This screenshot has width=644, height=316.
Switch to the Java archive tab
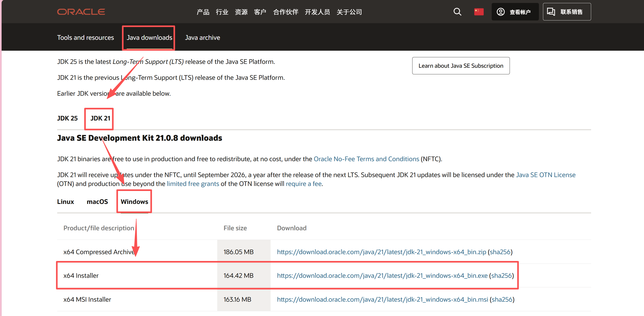tap(202, 38)
